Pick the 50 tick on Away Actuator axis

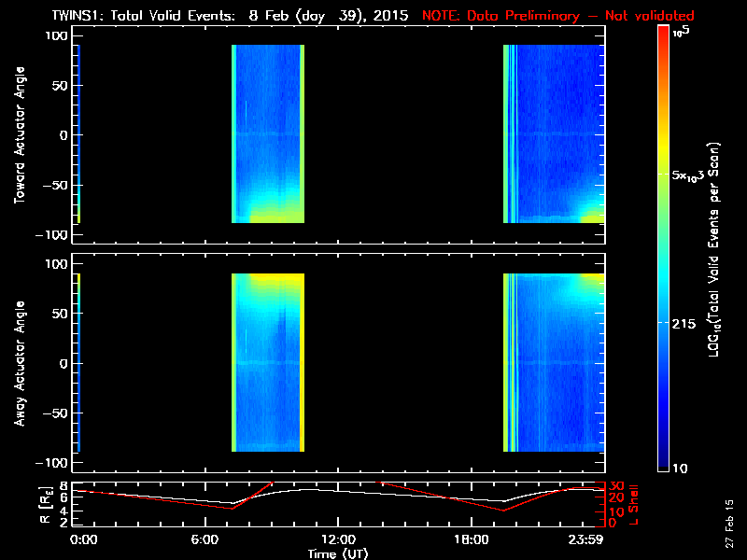[x=61, y=314]
